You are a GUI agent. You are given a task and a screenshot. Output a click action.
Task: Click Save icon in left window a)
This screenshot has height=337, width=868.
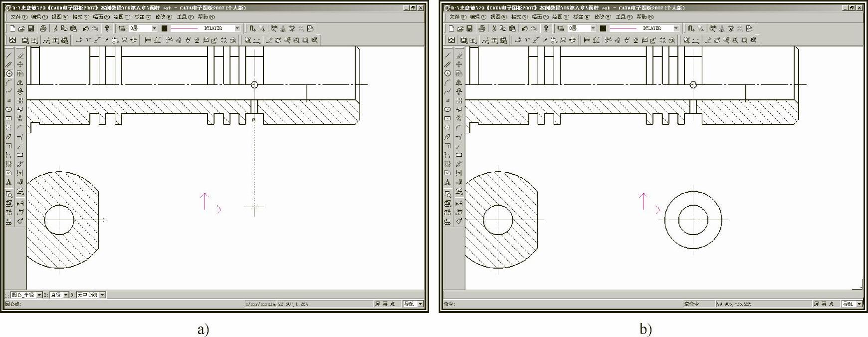tap(30, 28)
